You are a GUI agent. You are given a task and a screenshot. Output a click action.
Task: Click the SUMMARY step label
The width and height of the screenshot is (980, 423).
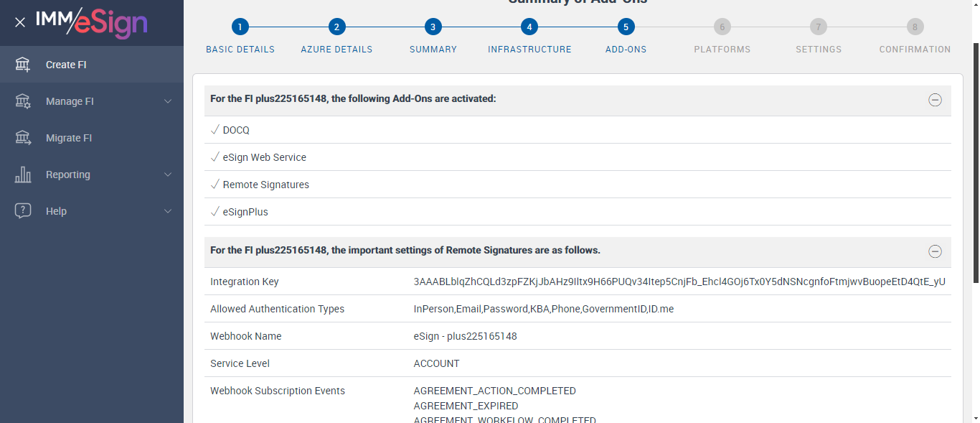click(x=433, y=50)
